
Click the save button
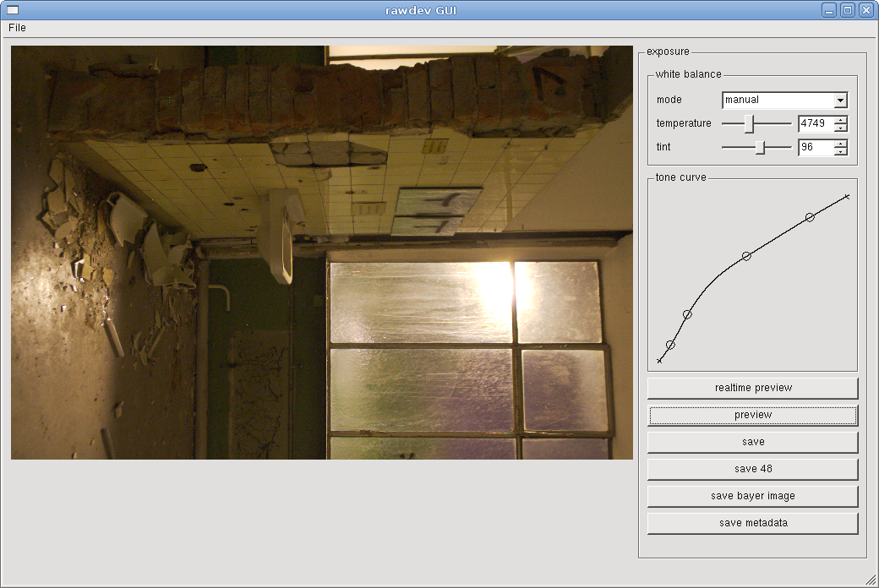point(752,442)
